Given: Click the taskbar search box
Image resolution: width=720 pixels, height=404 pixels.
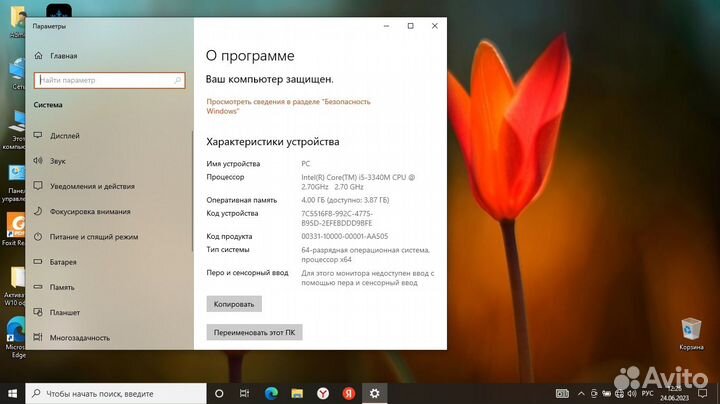Looking at the screenshot, I should 116,393.
